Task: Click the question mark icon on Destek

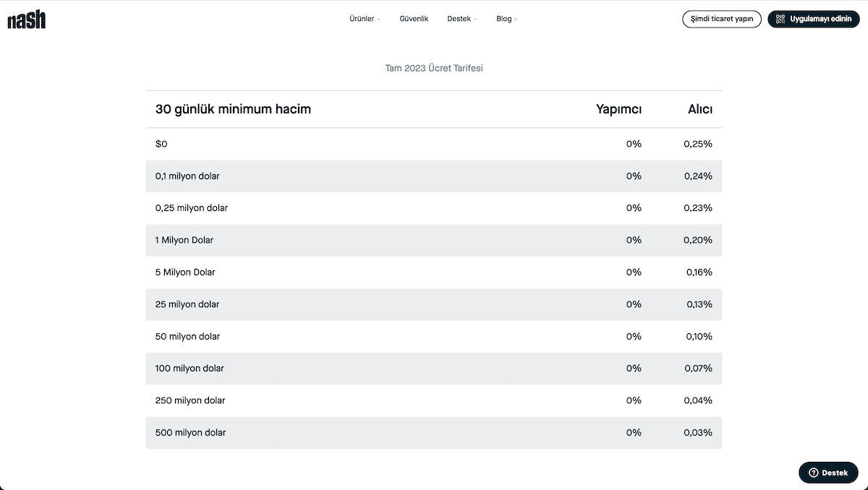Action: tap(813, 473)
